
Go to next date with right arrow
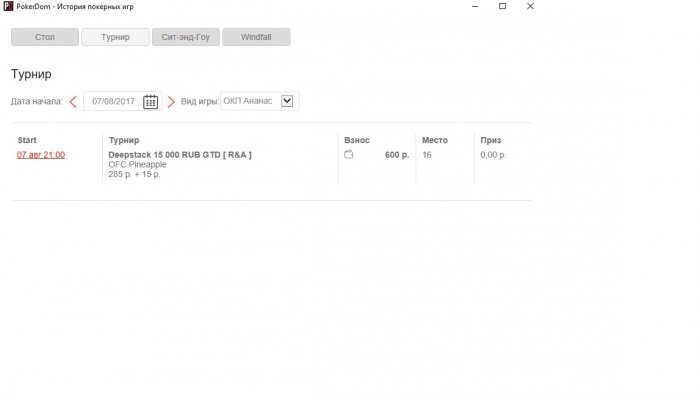(171, 102)
